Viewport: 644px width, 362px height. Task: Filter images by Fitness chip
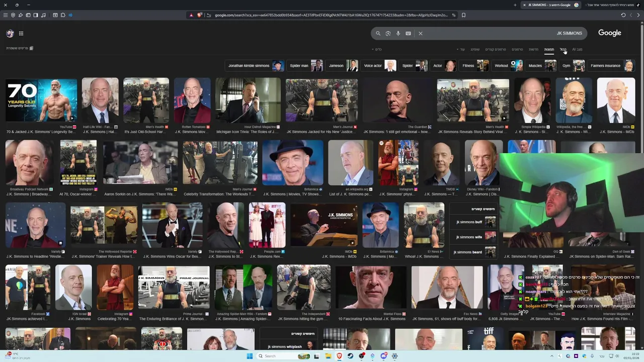point(474,65)
